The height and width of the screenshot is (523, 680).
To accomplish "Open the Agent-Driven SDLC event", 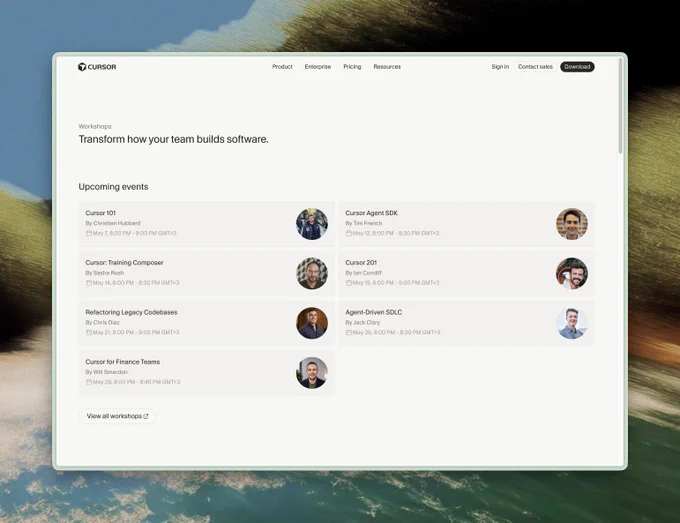I will pos(467,323).
